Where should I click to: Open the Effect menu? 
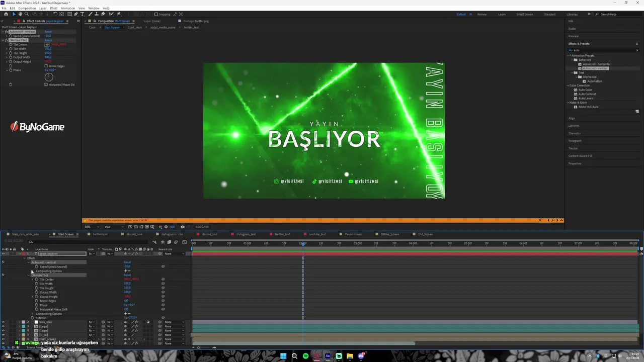(x=53, y=8)
